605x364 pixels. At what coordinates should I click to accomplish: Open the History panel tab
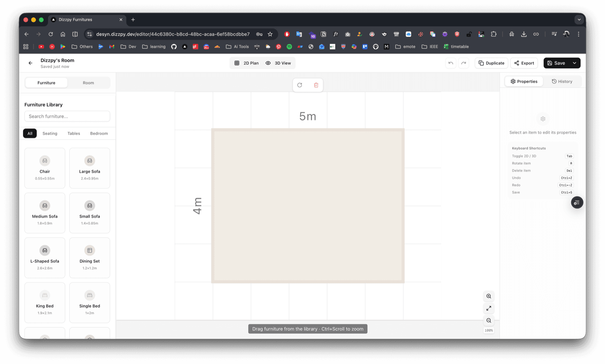tap(562, 82)
